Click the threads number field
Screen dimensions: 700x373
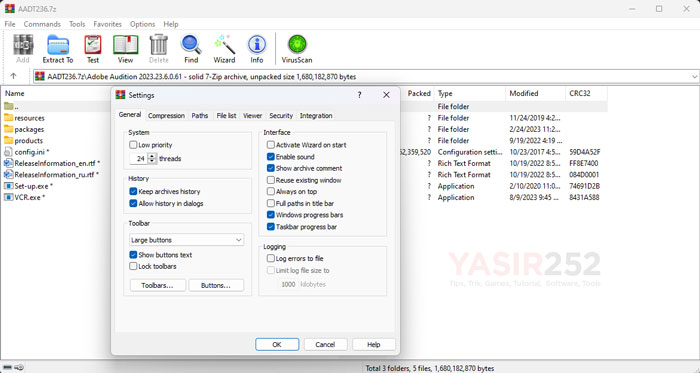139,158
